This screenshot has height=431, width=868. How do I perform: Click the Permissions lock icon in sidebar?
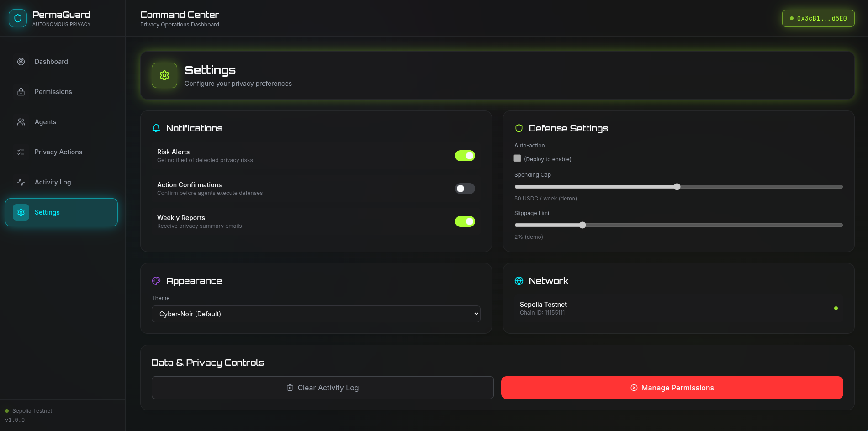point(21,92)
